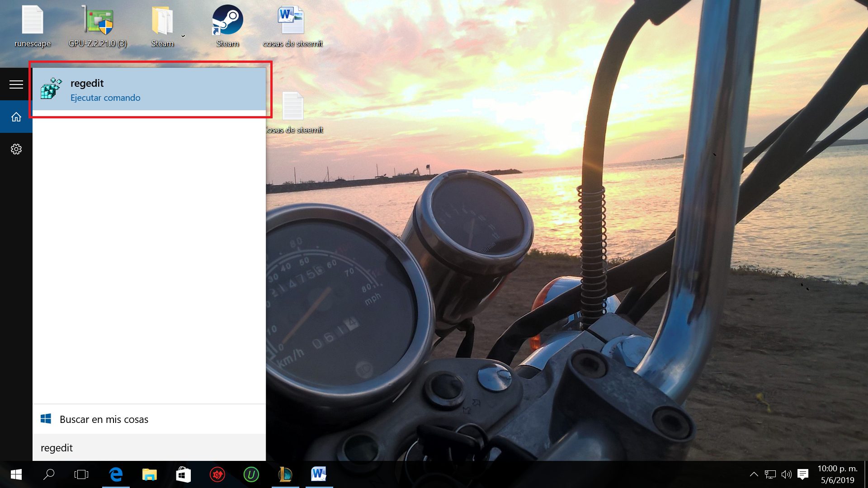Click the regedit search input field

click(x=149, y=448)
